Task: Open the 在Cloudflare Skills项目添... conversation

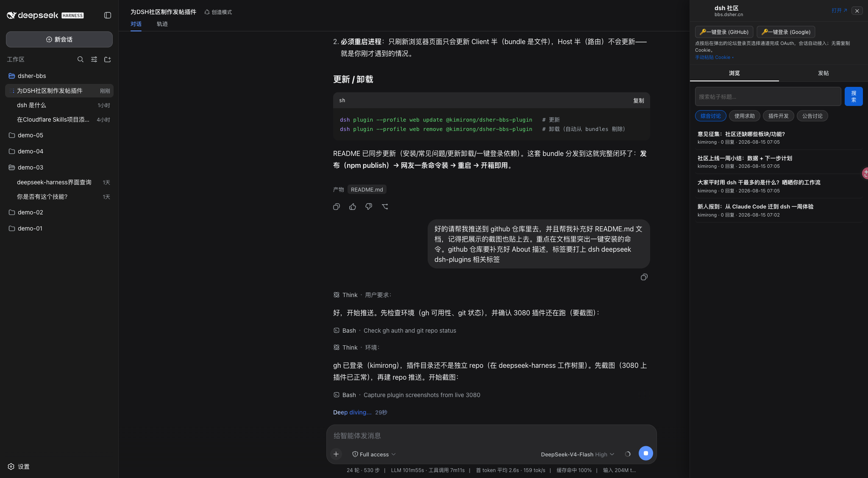Action: 59,119
